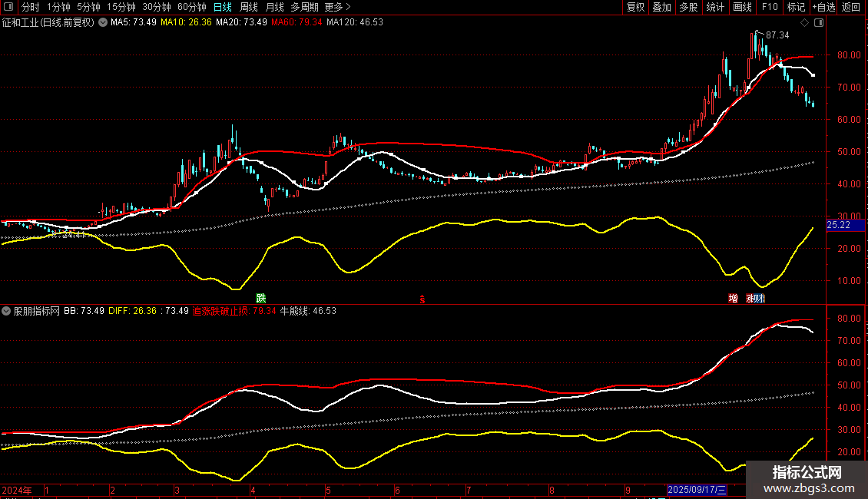Click the green 跌 signal marker
The height and width of the screenshot is (499, 868).
[x=260, y=298]
